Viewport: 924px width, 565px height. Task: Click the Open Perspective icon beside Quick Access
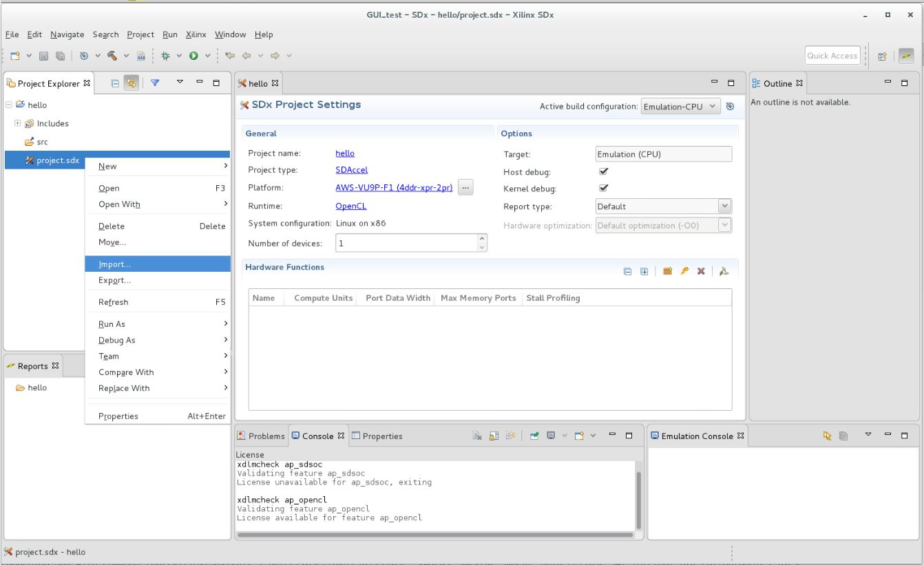pos(881,56)
